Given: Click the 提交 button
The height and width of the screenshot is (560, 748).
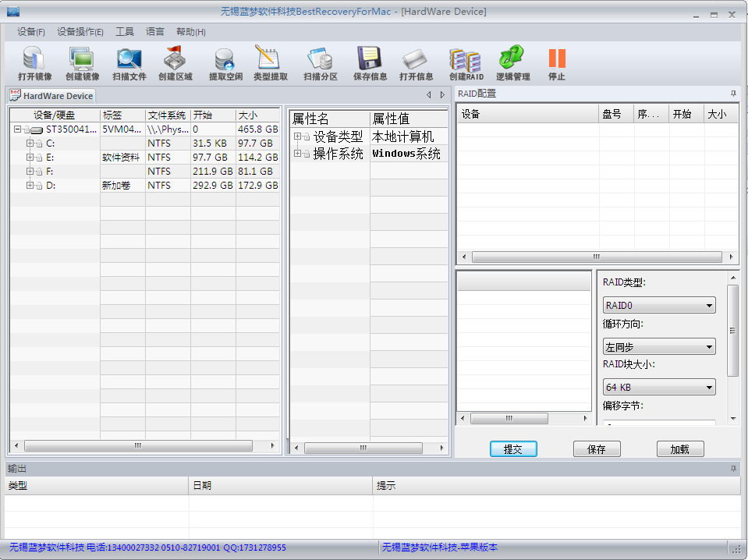Looking at the screenshot, I should 513,449.
